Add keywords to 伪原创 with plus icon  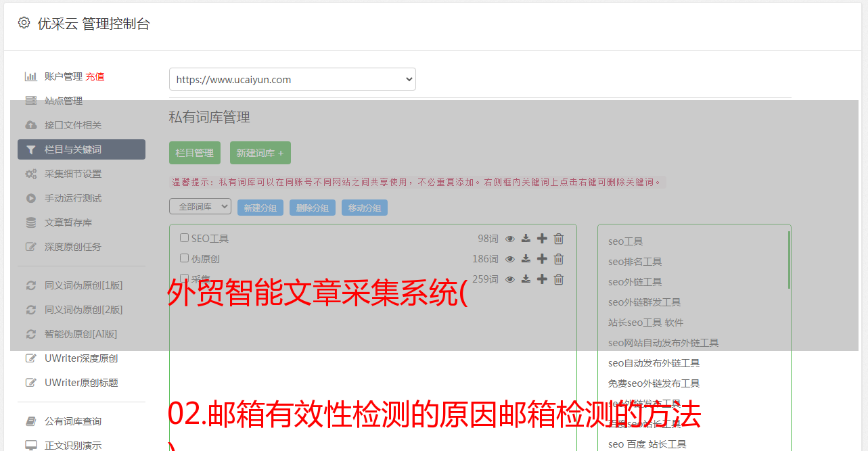click(542, 259)
